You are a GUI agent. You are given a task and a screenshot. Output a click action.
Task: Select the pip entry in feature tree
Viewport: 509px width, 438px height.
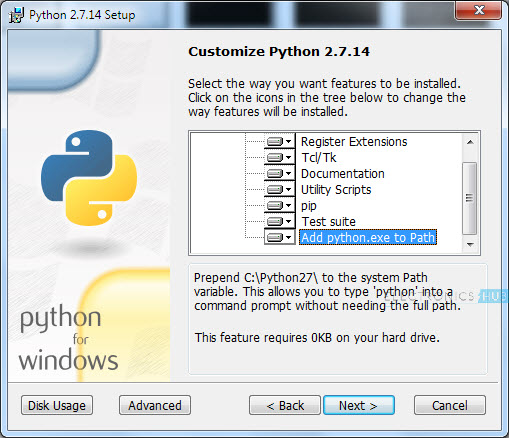click(309, 206)
